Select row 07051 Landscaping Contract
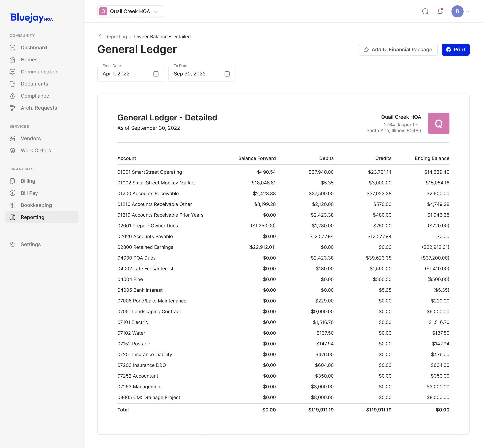The width and height of the screenshot is (483, 448). click(x=283, y=312)
